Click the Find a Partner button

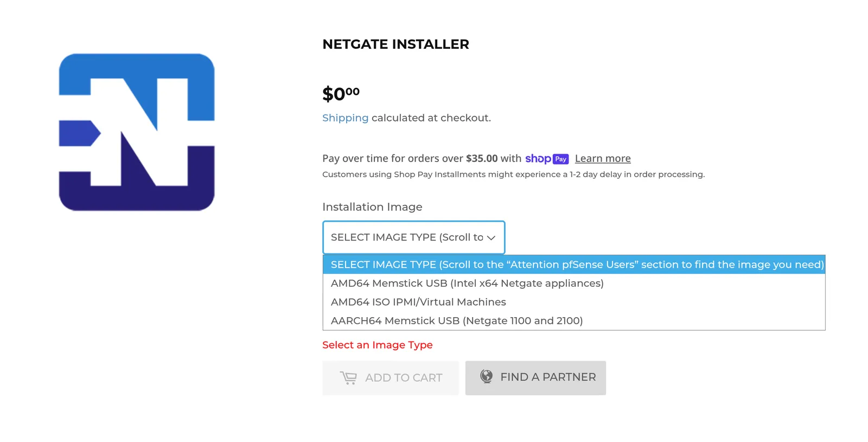coord(535,378)
